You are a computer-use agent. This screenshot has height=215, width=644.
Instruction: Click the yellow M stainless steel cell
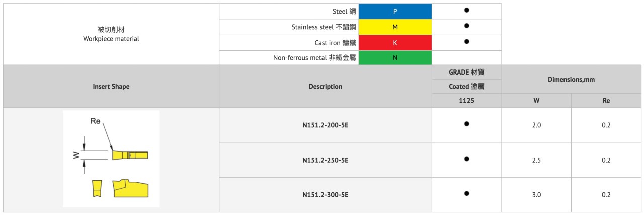point(395,27)
